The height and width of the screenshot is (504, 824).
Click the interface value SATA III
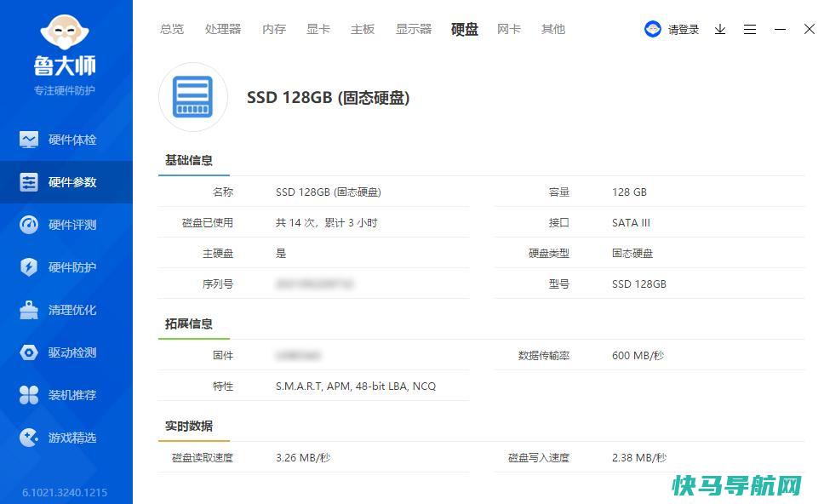tap(631, 222)
